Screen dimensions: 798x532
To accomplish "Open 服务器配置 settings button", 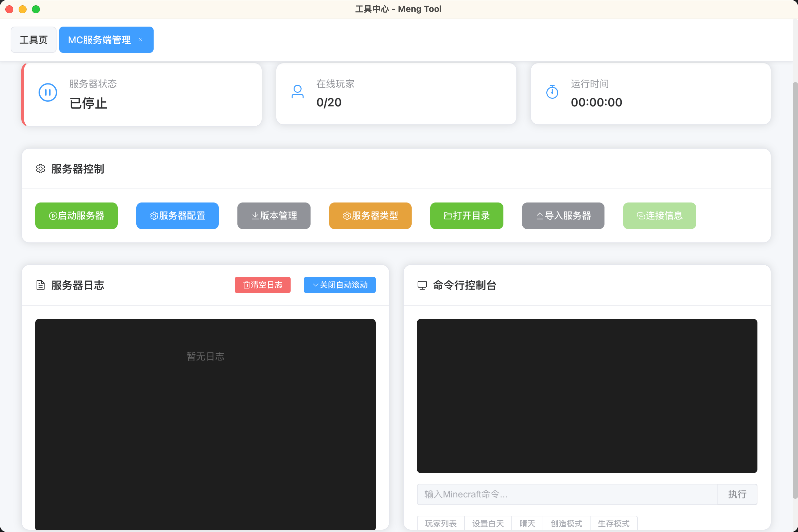I will [177, 216].
